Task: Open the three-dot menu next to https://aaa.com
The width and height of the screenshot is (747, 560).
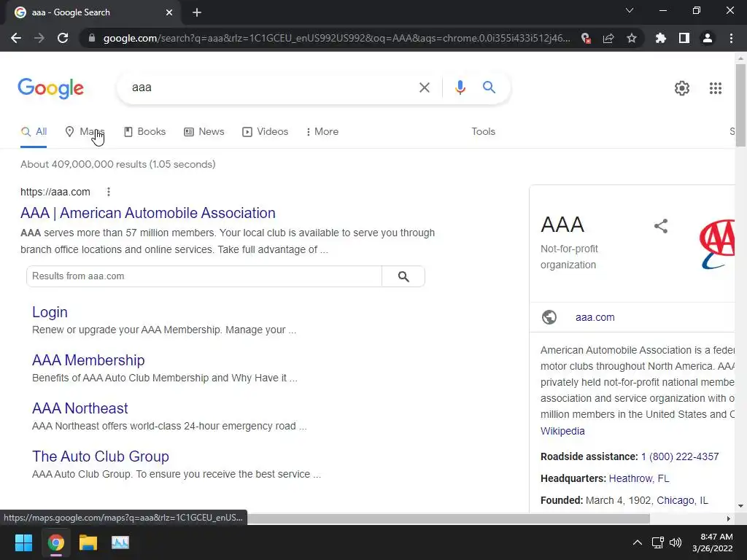Action: (109, 192)
